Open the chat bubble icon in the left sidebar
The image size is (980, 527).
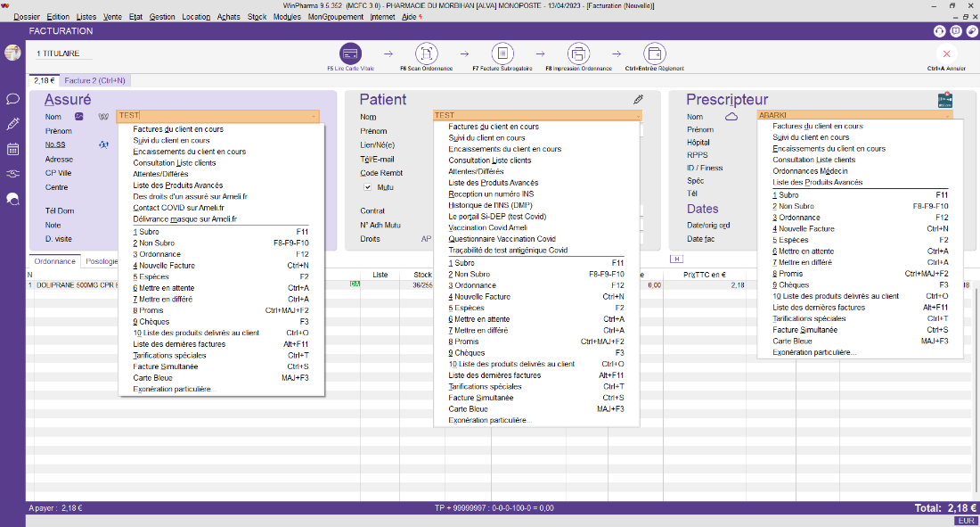(x=12, y=99)
